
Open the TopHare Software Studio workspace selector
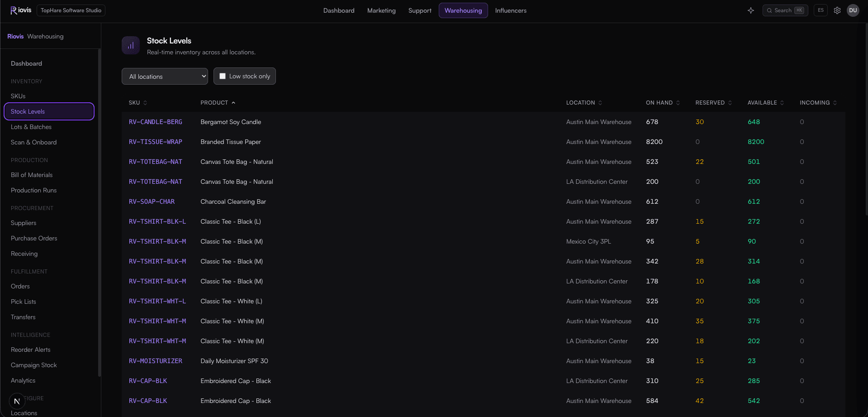click(71, 10)
